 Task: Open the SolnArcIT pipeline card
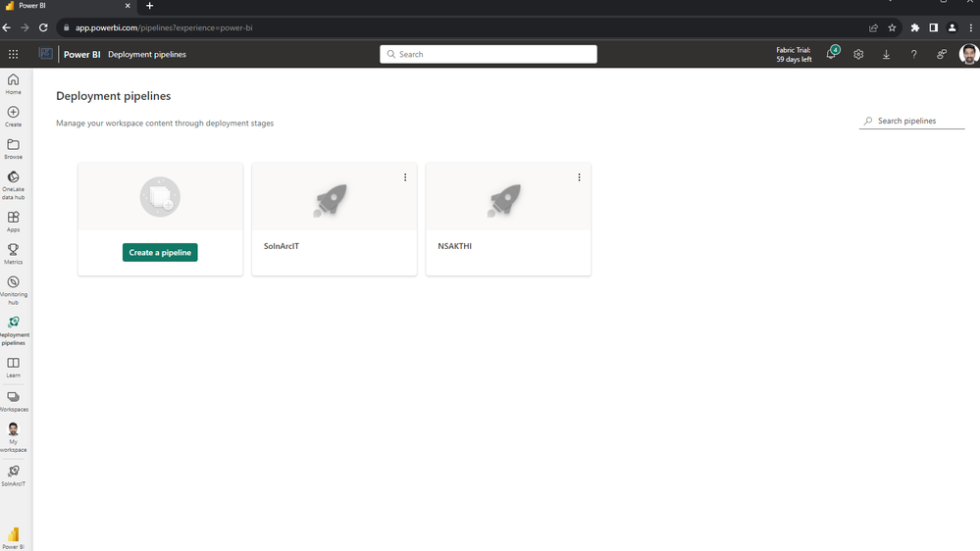pyautogui.click(x=335, y=220)
